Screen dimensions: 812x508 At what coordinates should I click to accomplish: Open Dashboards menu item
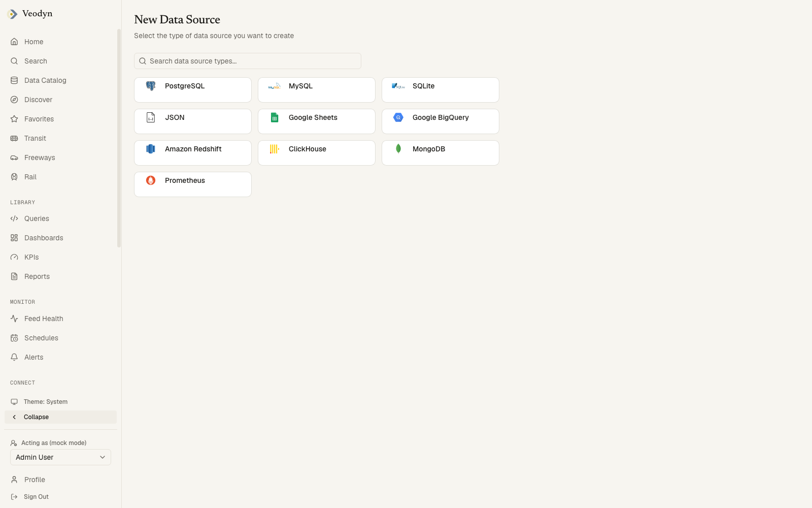click(60, 238)
